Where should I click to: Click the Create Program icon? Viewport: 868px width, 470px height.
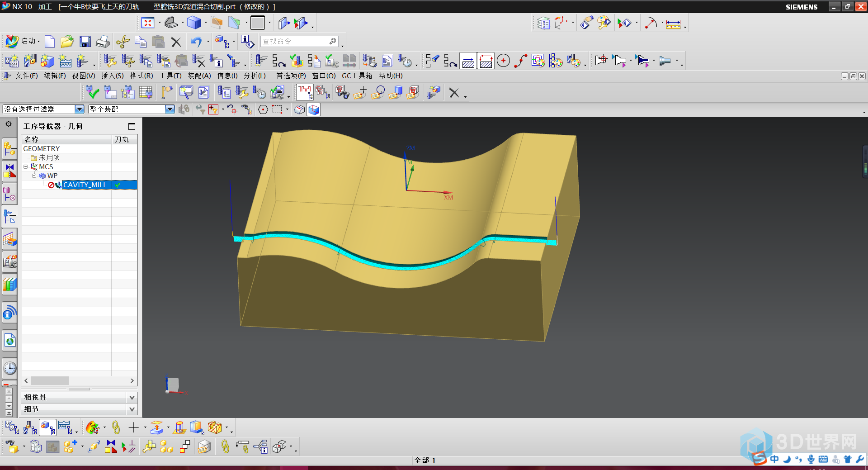(12, 61)
